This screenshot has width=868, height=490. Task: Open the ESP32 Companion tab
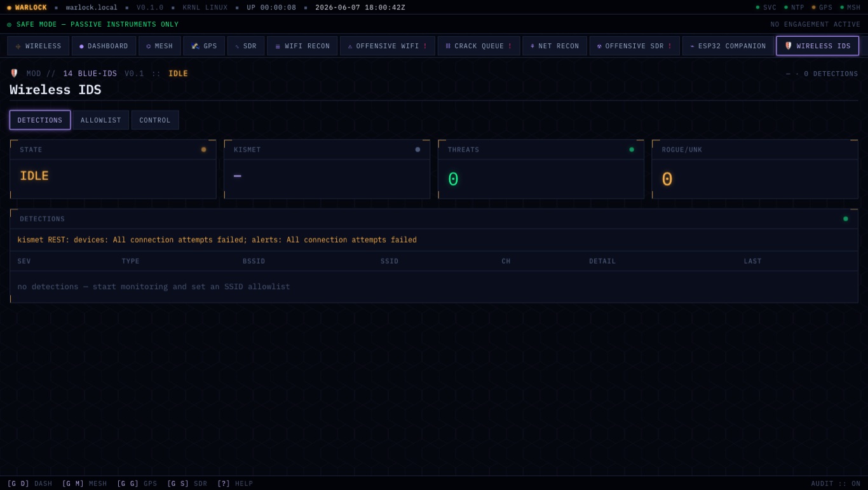[x=728, y=46]
